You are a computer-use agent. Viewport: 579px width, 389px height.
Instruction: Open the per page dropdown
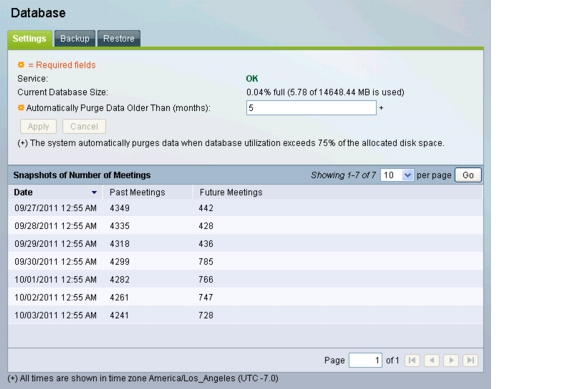[x=397, y=175]
